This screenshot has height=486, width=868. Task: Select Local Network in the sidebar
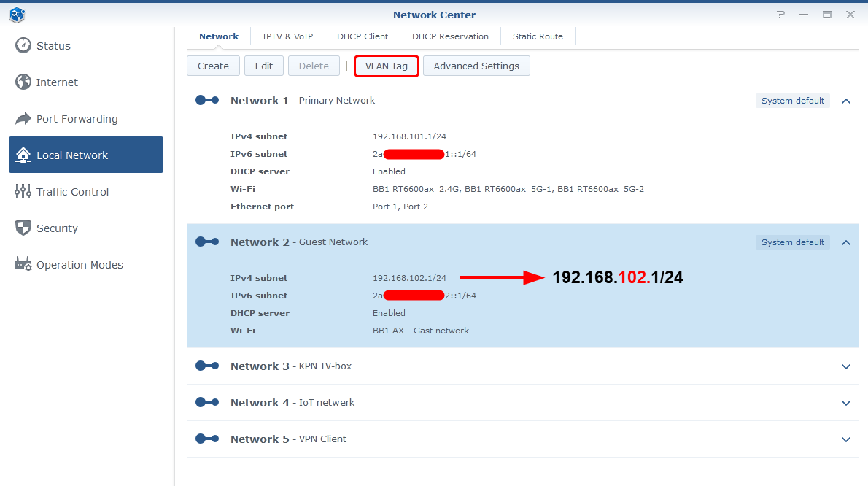coord(86,155)
